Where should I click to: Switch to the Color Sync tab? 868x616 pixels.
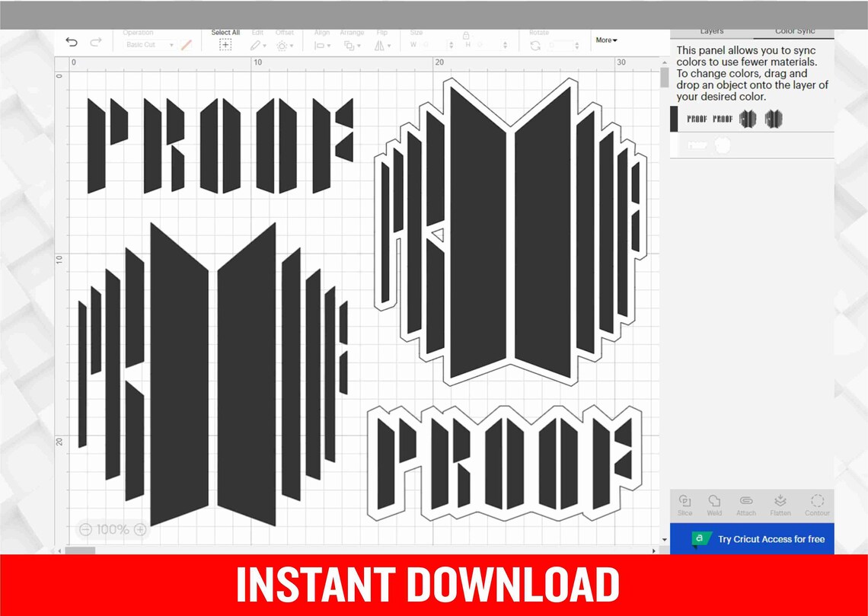click(x=797, y=31)
